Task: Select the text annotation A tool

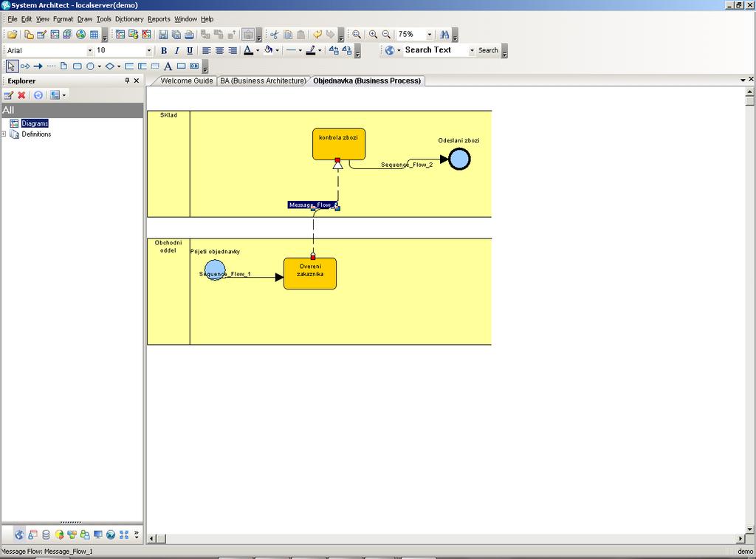Action: pyautogui.click(x=168, y=66)
